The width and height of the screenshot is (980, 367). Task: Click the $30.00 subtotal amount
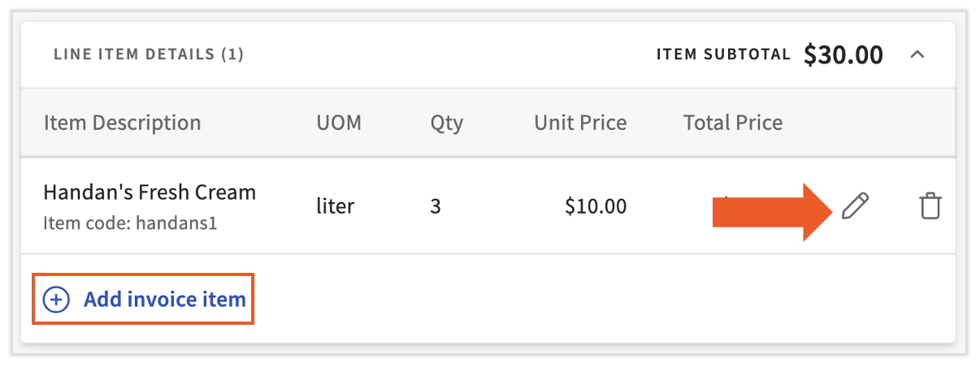(x=843, y=55)
